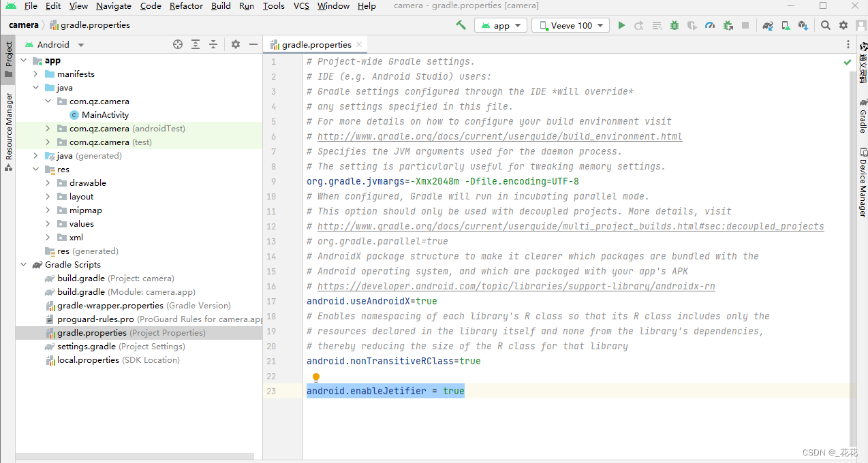Open the build_environment.html documentation link
The height and width of the screenshot is (463, 868).
(499, 136)
